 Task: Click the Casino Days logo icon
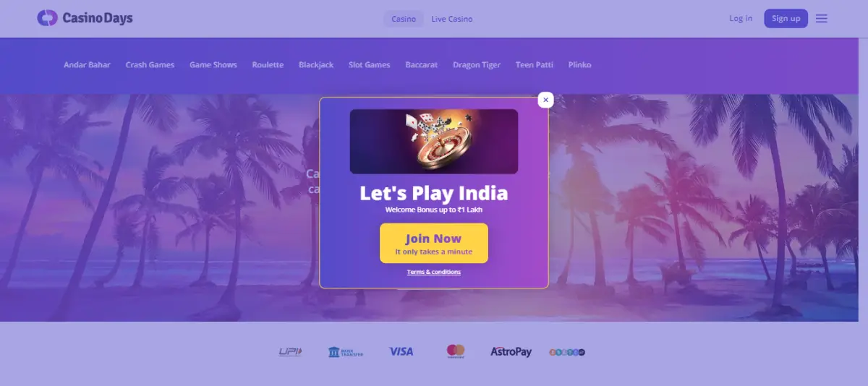pyautogui.click(x=47, y=18)
